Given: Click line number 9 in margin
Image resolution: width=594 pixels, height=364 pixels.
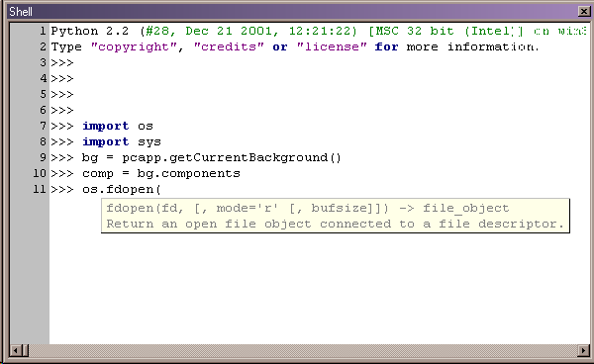Looking at the screenshot, I should [44, 158].
